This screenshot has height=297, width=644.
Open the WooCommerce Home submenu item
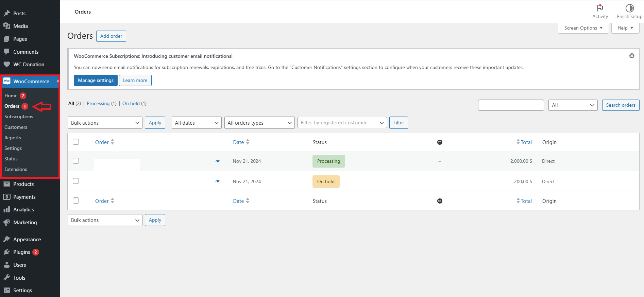[x=11, y=95]
